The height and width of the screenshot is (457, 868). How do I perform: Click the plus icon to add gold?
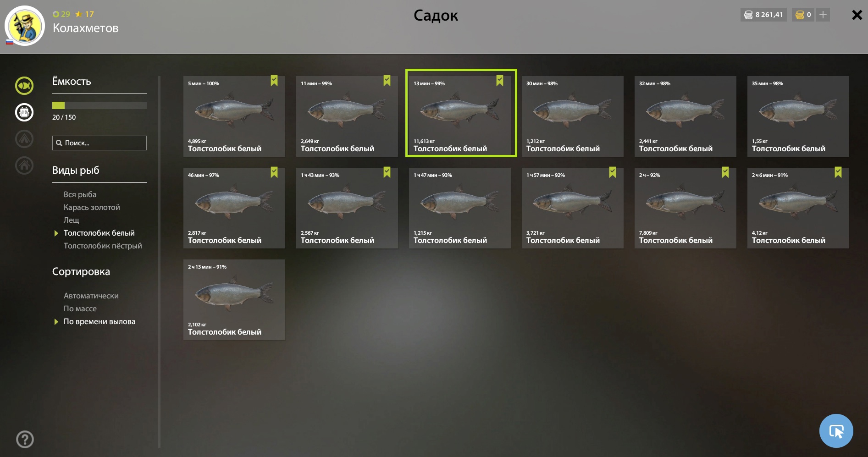[823, 15]
